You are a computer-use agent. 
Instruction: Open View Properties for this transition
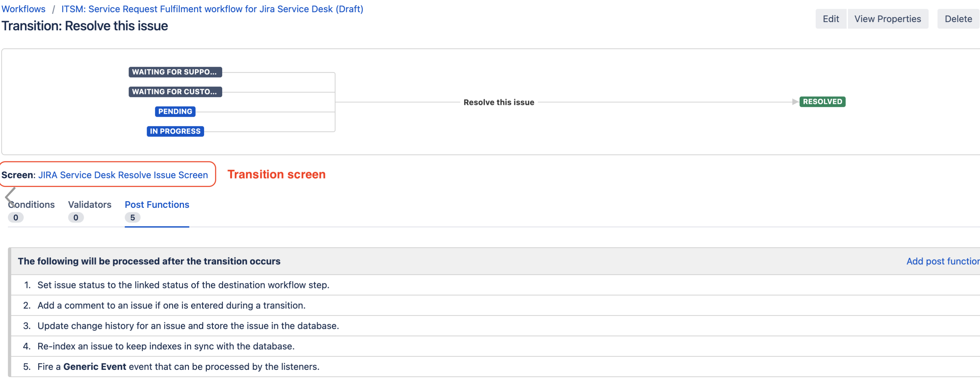pos(888,19)
